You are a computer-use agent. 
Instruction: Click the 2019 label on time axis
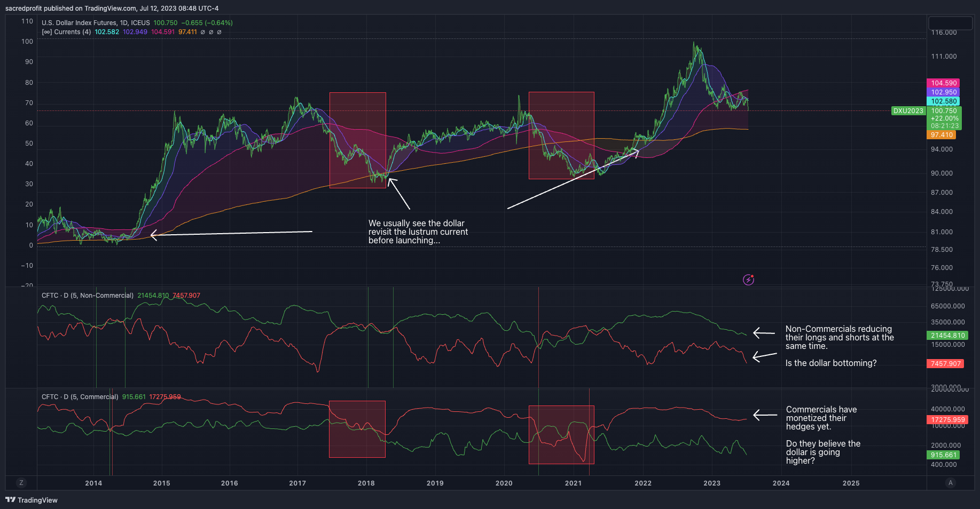435,483
